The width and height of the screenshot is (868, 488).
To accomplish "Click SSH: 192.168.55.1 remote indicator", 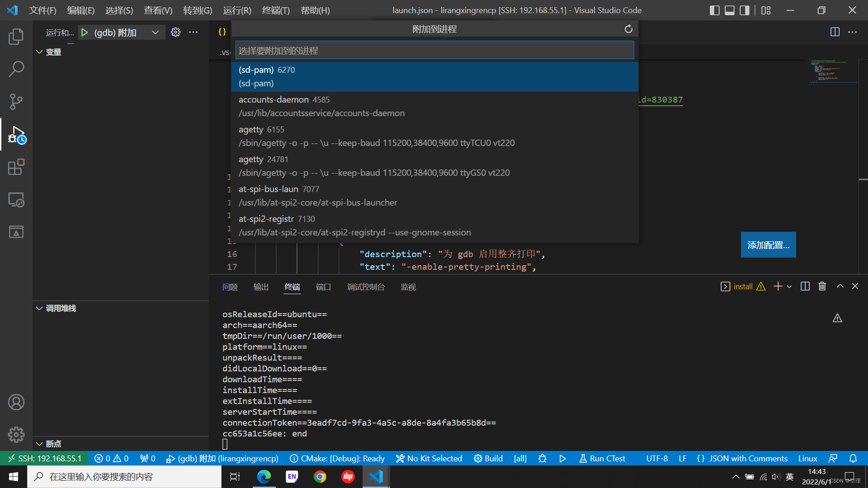I will [x=45, y=459].
